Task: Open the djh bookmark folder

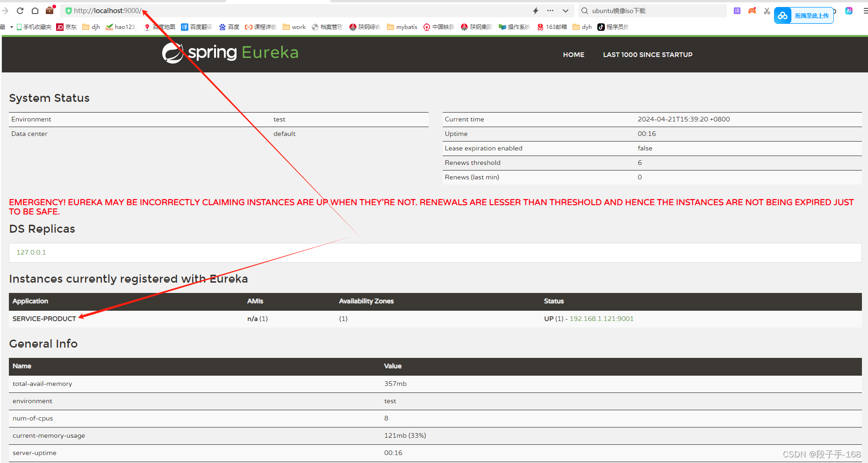Action: point(91,27)
